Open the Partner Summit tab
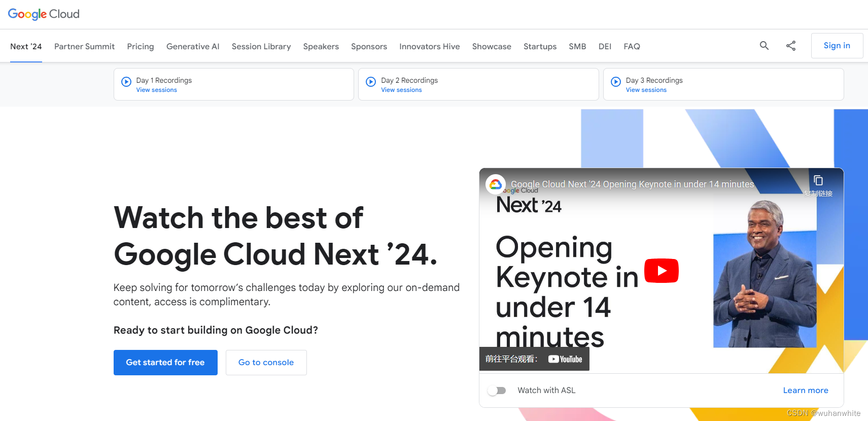This screenshot has height=421, width=868. (84, 46)
